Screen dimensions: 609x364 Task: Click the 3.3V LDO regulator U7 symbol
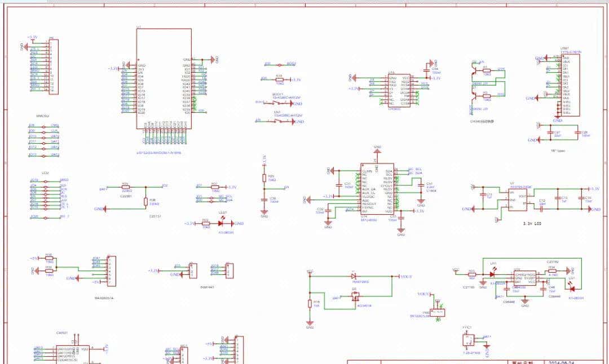[x=518, y=199]
